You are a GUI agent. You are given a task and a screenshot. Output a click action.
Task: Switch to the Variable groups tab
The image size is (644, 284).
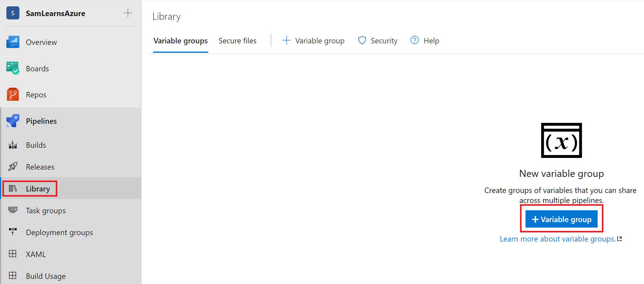(180, 41)
